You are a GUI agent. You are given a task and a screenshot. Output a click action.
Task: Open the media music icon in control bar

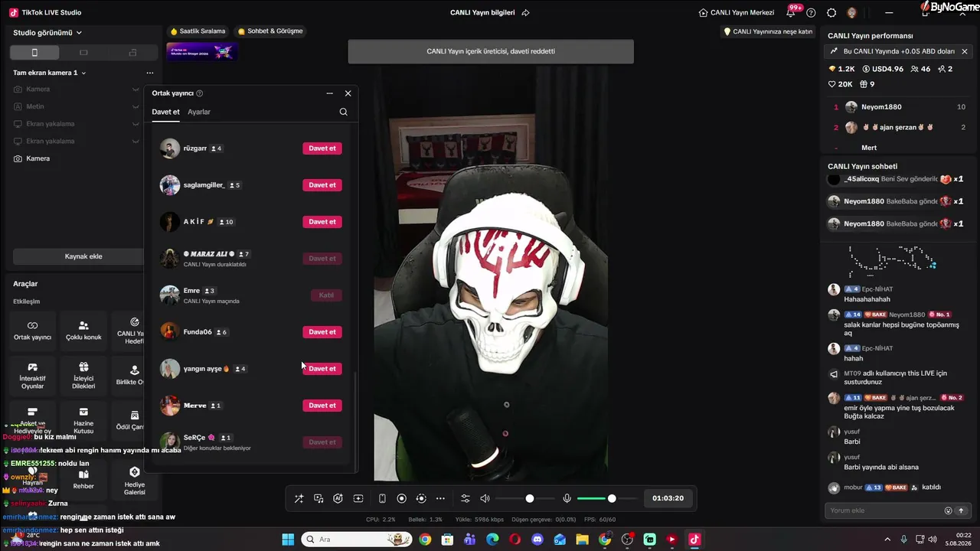(318, 498)
